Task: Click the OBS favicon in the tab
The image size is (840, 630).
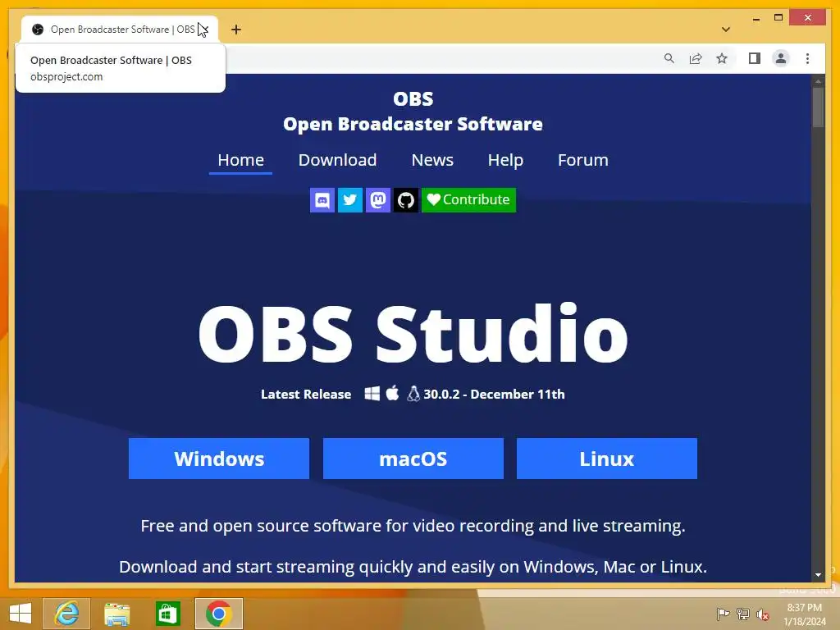Action: coord(38,30)
